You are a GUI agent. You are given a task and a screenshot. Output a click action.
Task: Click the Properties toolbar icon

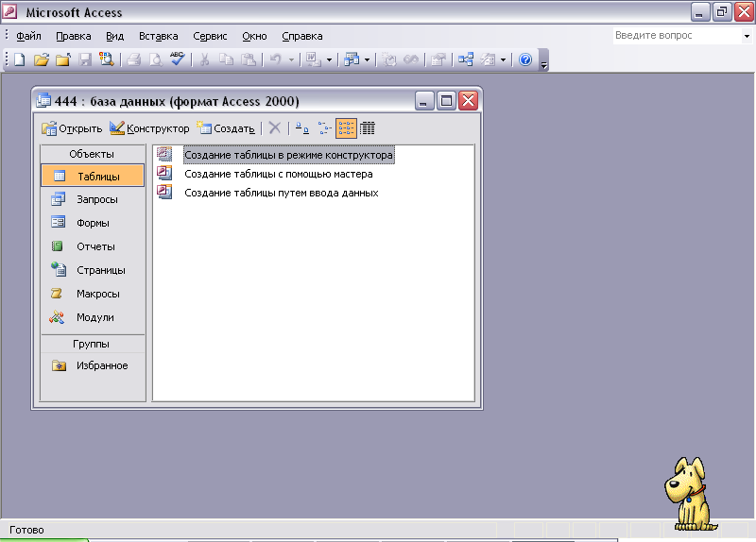[x=438, y=59]
